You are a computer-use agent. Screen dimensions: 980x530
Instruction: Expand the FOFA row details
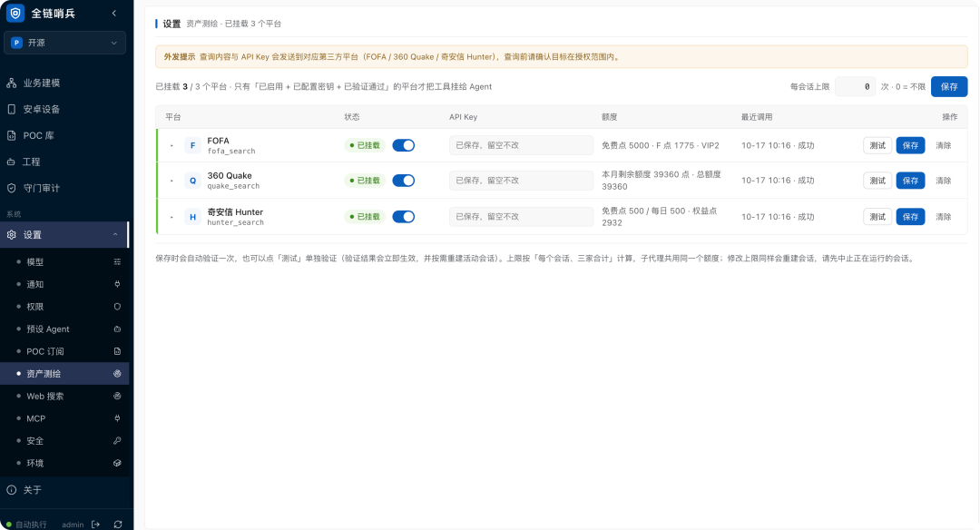[x=171, y=145]
